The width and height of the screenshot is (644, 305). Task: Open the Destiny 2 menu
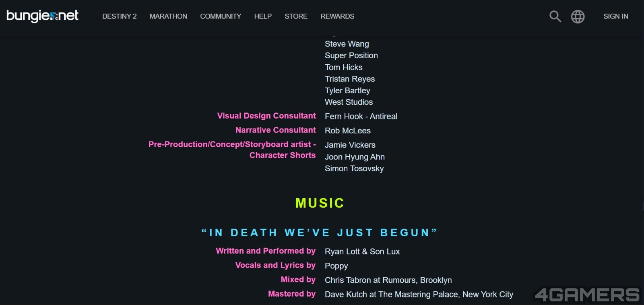[x=119, y=16]
